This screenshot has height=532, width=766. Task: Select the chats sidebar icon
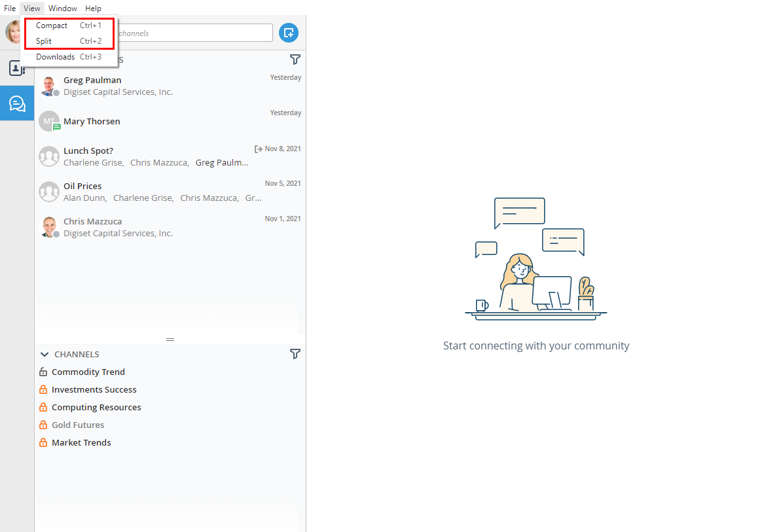click(x=17, y=103)
